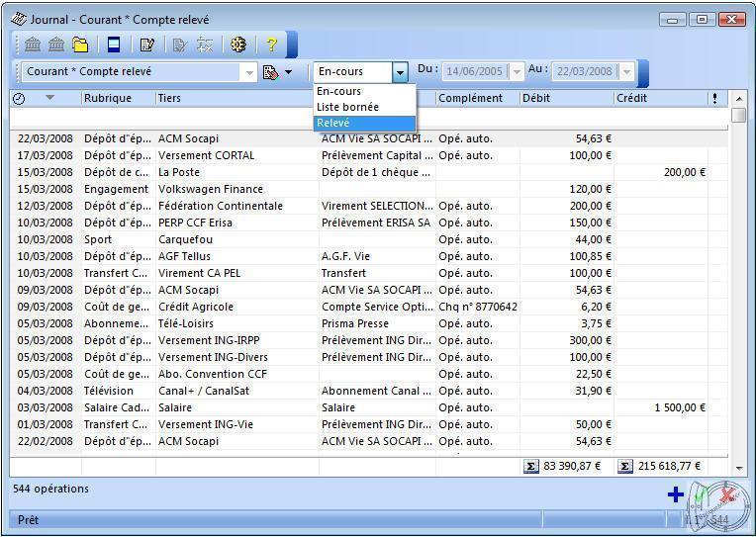Sort by the Débit column header
This screenshot has width=756, height=537.
564,98
